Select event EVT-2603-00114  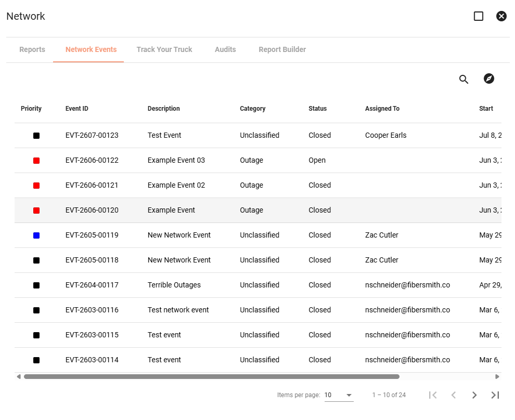coord(92,360)
